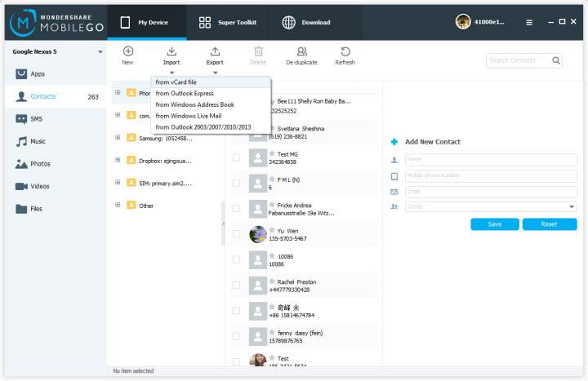This screenshot has height=381, width=588.
Task: Toggle favorite star for Test MG
Action: pos(272,153)
